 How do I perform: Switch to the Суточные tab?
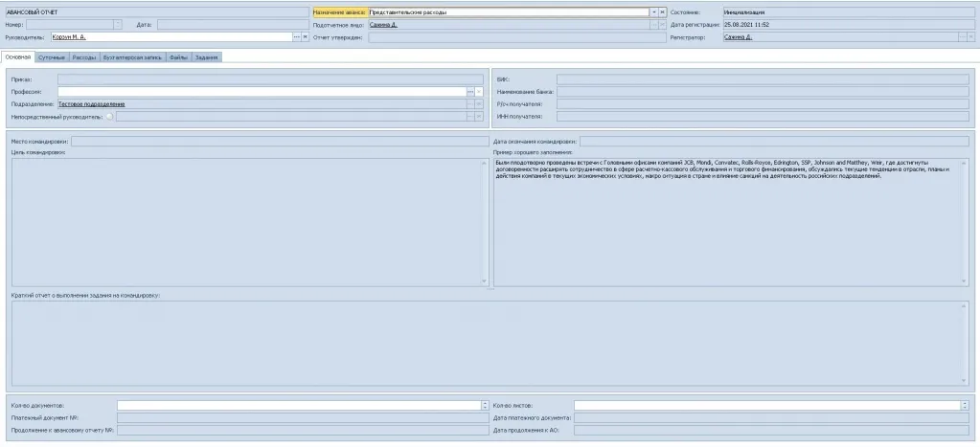pos(53,57)
